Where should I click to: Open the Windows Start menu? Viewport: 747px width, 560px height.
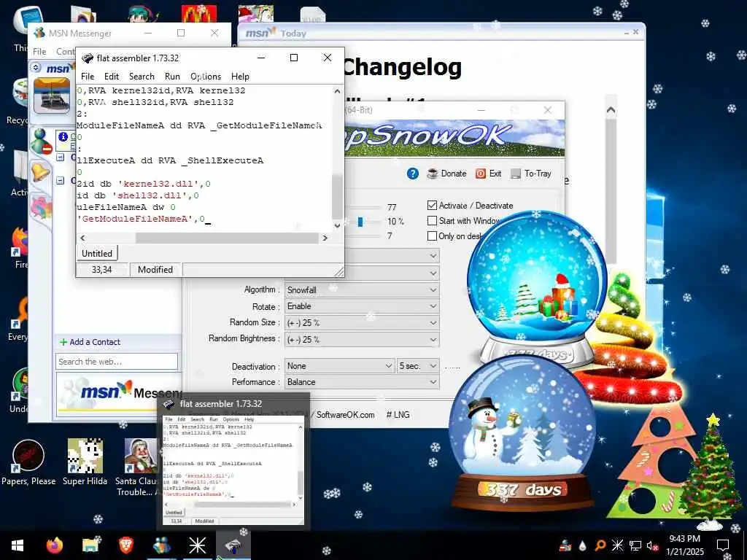tap(18, 545)
